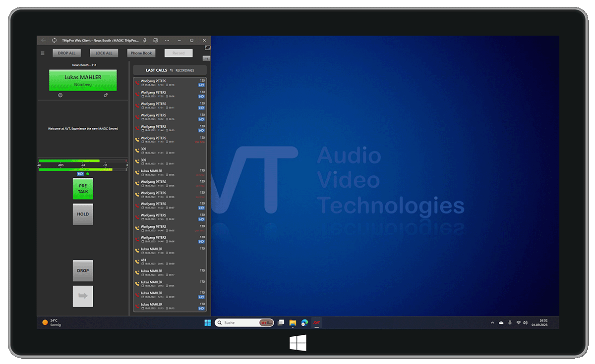Image resolution: width=595 pixels, height=364 pixels.
Task: Toggle the green status dot next to HD
Action: pos(88,174)
